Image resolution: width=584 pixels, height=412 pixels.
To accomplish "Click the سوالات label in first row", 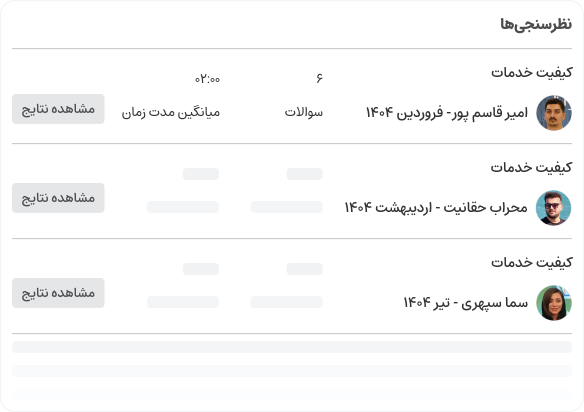I will 304,112.
